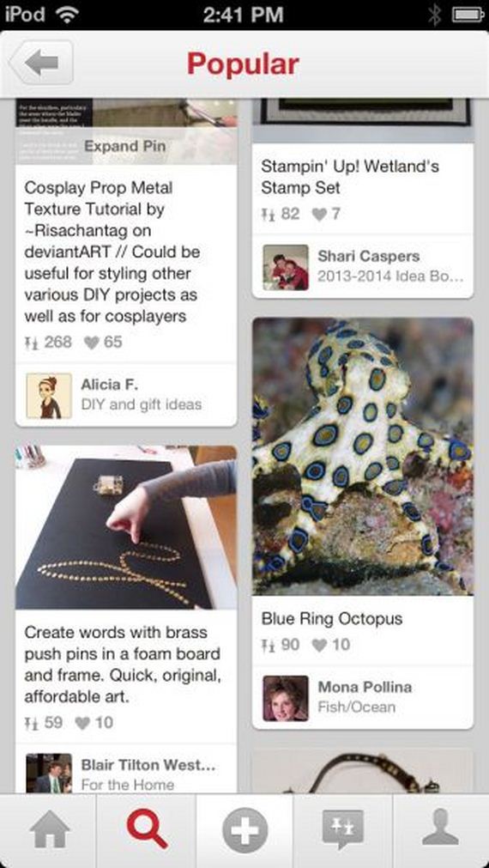Select the red search magnifier tab
489x868 pixels.
147,829
